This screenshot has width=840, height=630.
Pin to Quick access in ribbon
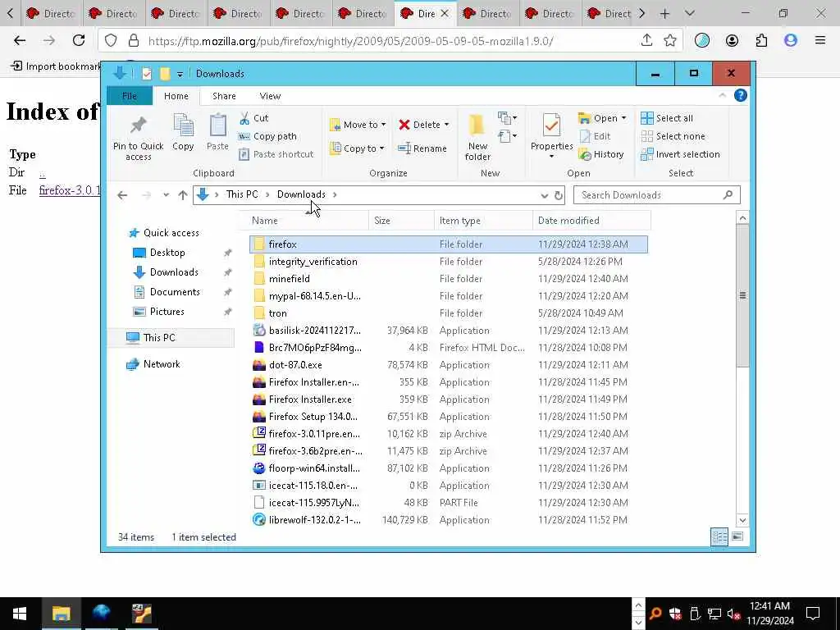tap(138, 137)
